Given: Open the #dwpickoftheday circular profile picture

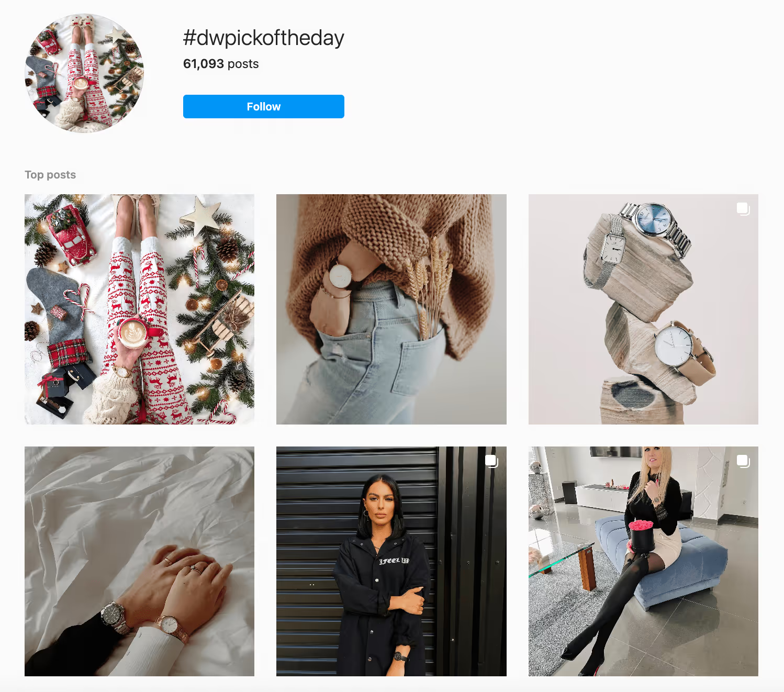Looking at the screenshot, I should pos(84,73).
